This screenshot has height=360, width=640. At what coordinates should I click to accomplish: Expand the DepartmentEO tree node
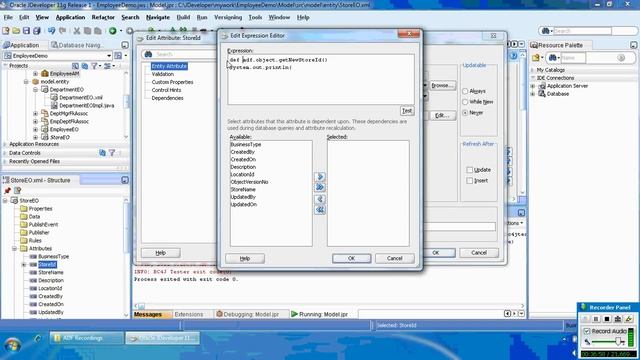[x=36, y=90]
